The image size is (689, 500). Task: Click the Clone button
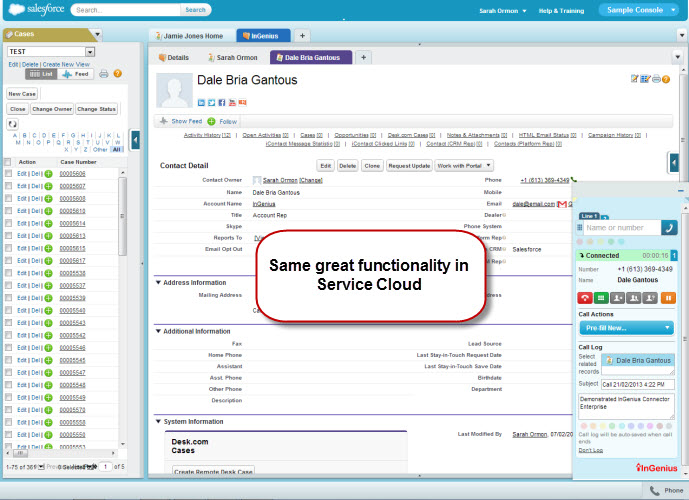click(x=372, y=166)
